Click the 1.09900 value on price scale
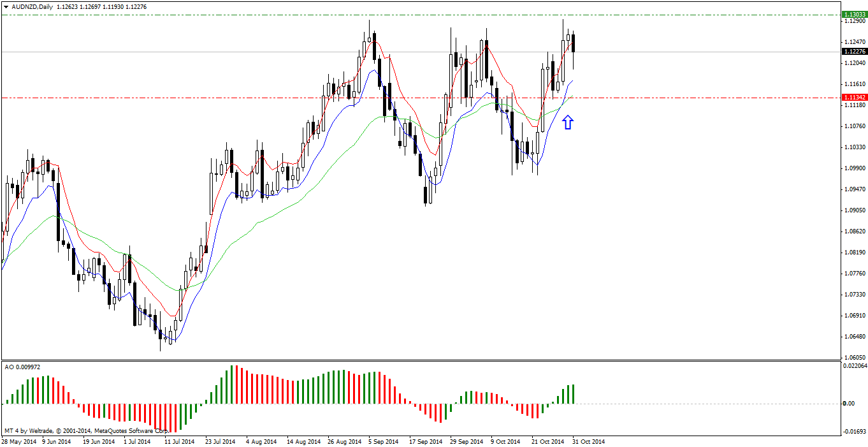868x447 pixels. [x=855, y=168]
